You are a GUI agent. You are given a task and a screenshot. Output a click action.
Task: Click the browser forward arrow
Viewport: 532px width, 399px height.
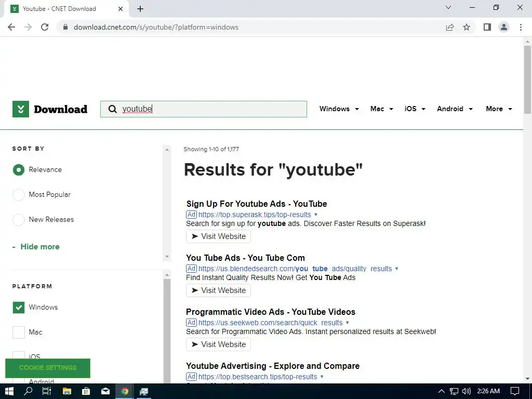[28, 27]
